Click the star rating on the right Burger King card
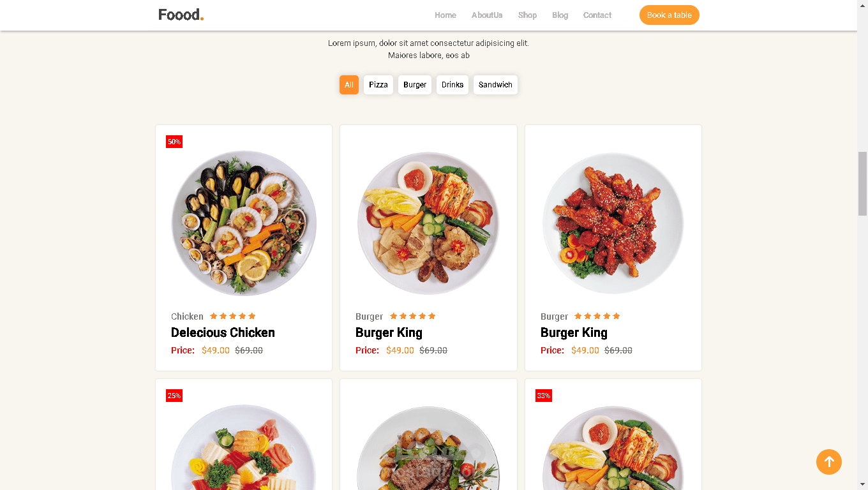 click(597, 316)
